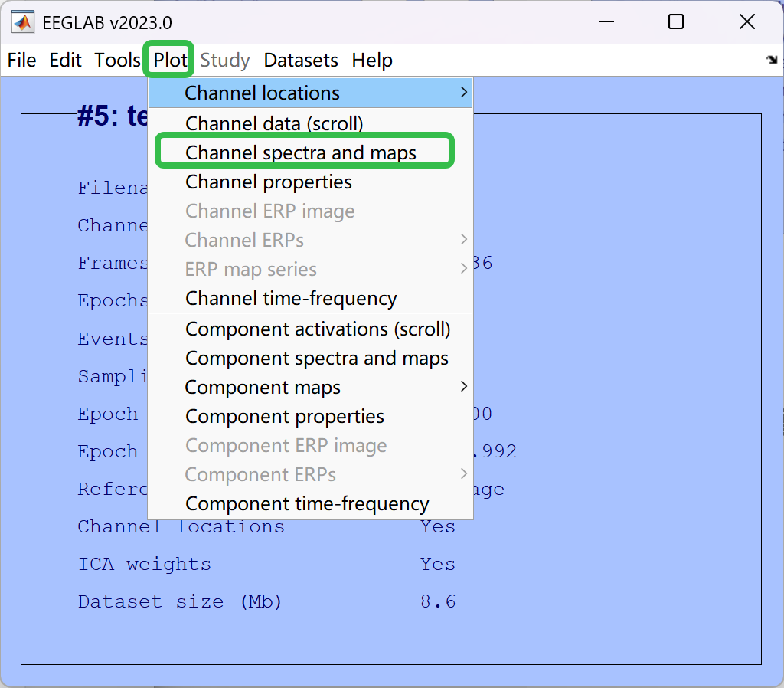The height and width of the screenshot is (688, 784).
Task: Click the 'Dataset size (Mb)' label
Action: click(x=180, y=601)
